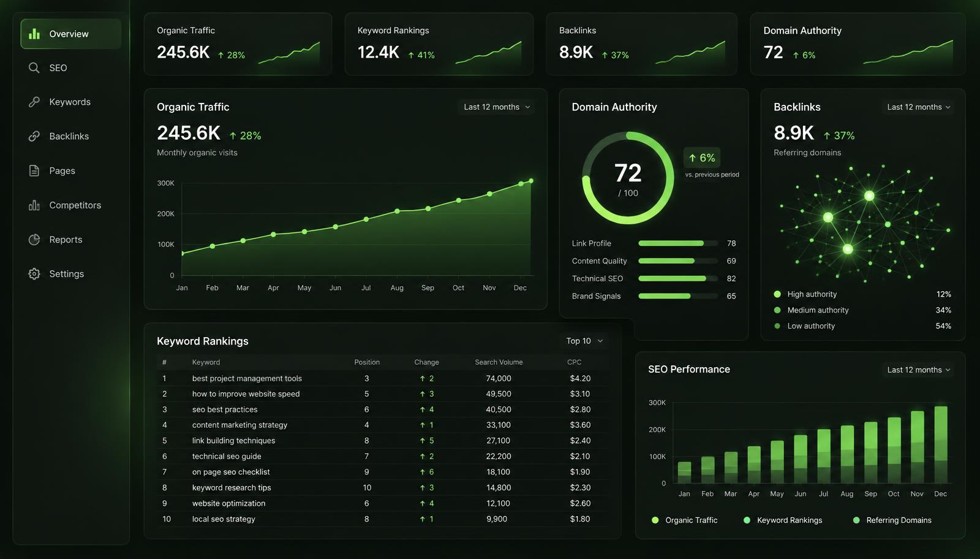The image size is (980, 559).
Task: Click the Link Profile progress bar
Action: coord(678,243)
